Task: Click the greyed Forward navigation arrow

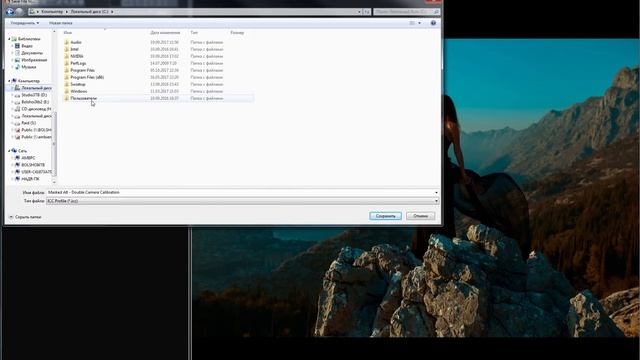Action: (19, 12)
